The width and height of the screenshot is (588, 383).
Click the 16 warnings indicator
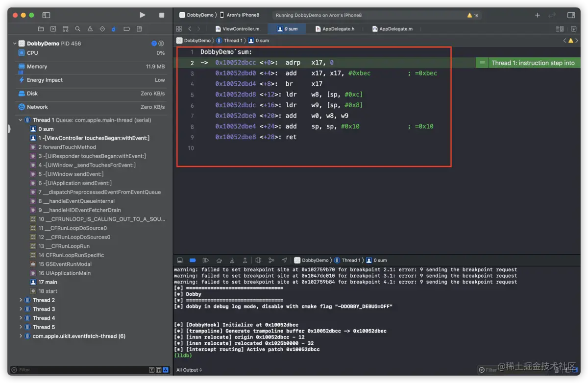point(473,15)
